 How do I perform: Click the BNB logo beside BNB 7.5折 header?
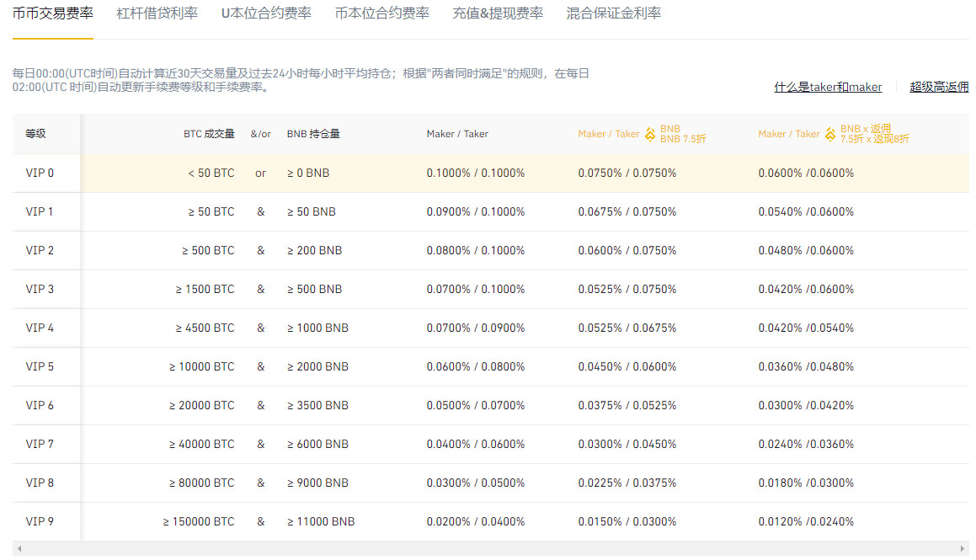[x=650, y=134]
